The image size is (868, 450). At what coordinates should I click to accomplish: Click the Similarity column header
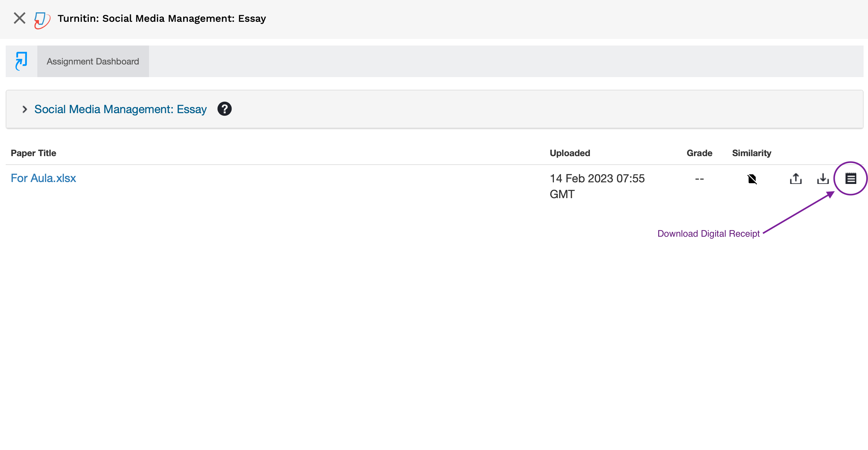[751, 153]
